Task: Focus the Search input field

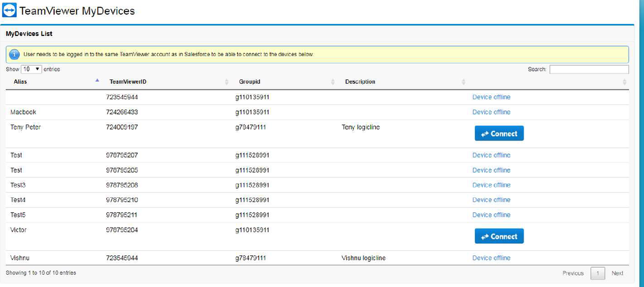Action: [x=589, y=70]
